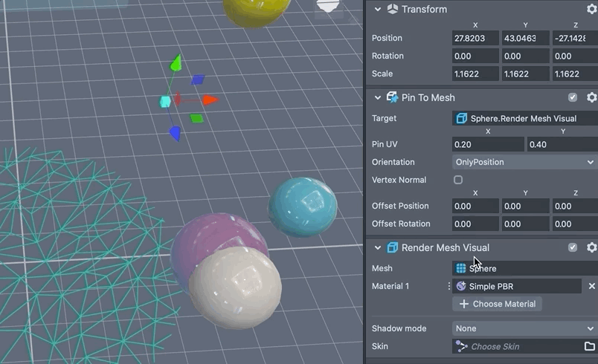Open the Shadow mode dropdown
The height and width of the screenshot is (364, 598).
[x=525, y=328]
